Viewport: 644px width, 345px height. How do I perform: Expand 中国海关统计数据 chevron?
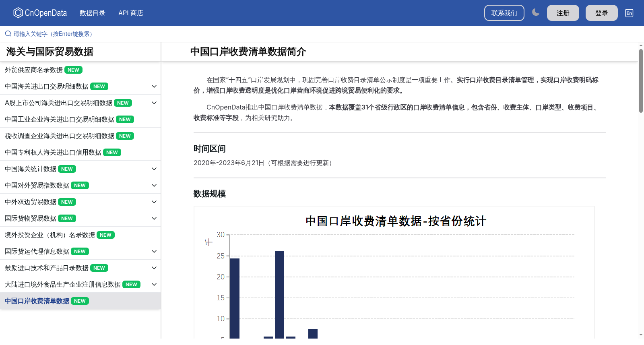tap(154, 169)
